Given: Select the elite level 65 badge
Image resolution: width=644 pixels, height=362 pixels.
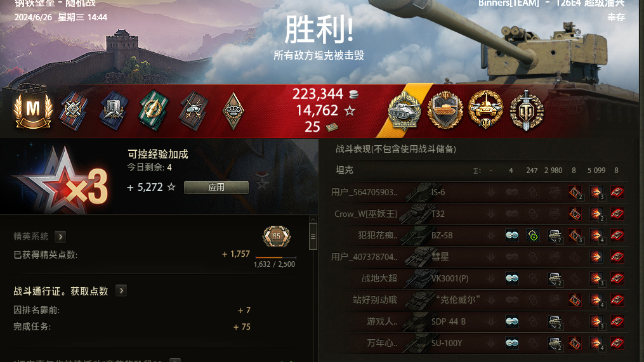Looking at the screenshot, I should tap(277, 236).
